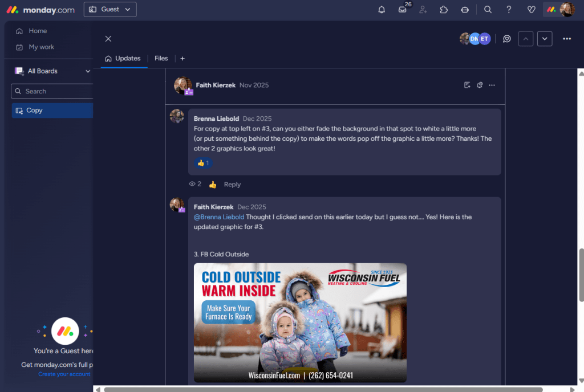Open the Guest workspace dropdown

click(110, 9)
